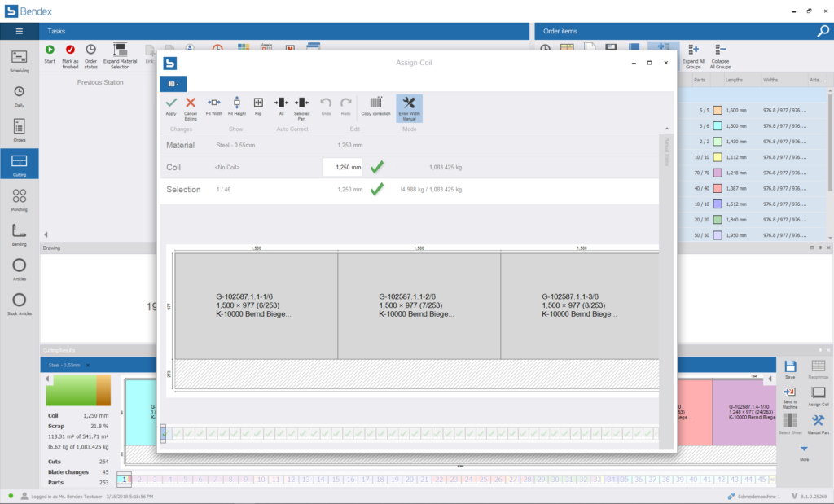Click Expand All Groups in Order items panel

click(693, 55)
